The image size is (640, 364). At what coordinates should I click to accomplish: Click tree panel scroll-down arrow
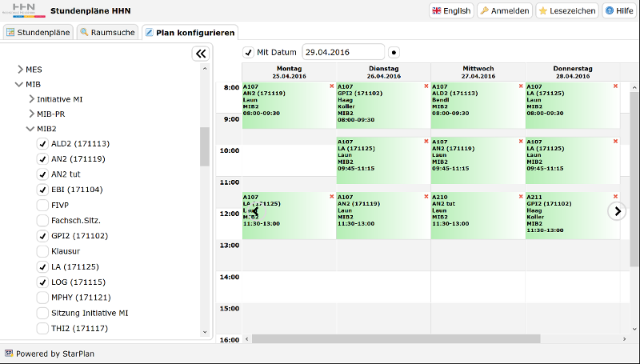(x=205, y=332)
